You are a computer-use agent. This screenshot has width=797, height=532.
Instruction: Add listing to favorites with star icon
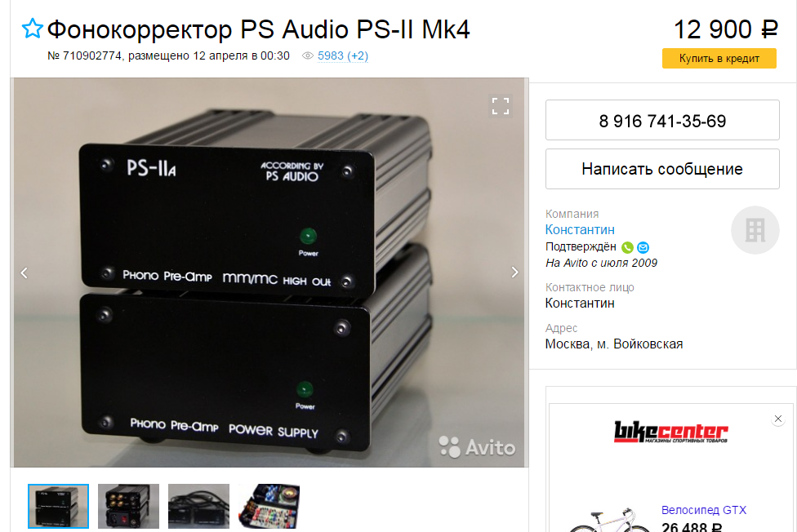point(33,29)
